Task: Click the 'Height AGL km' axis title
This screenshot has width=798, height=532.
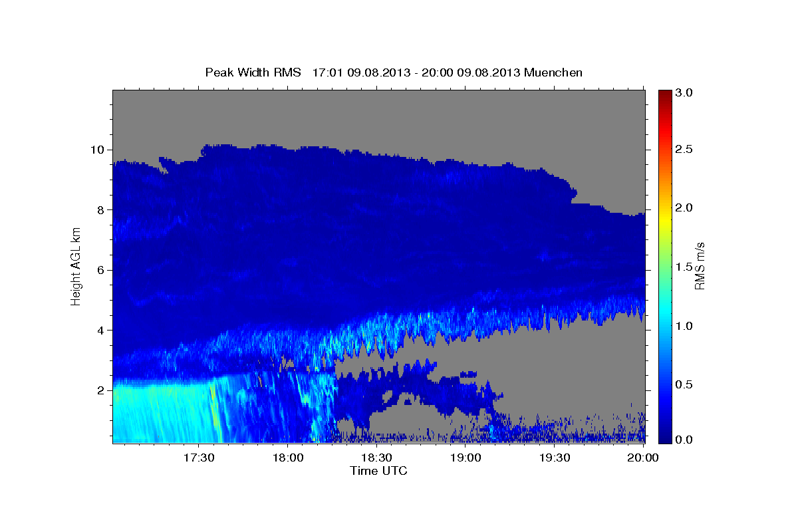Action: (x=76, y=267)
